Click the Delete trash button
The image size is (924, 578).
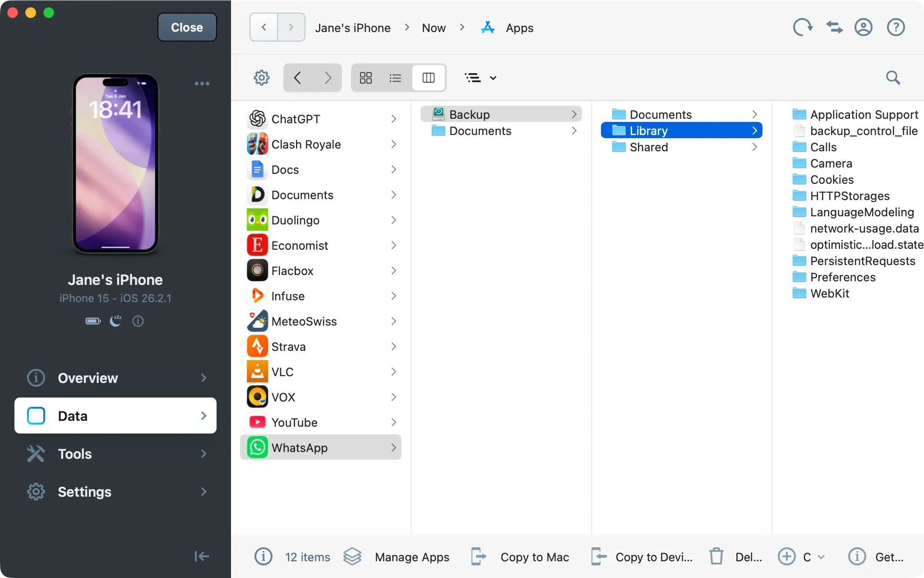tap(735, 557)
